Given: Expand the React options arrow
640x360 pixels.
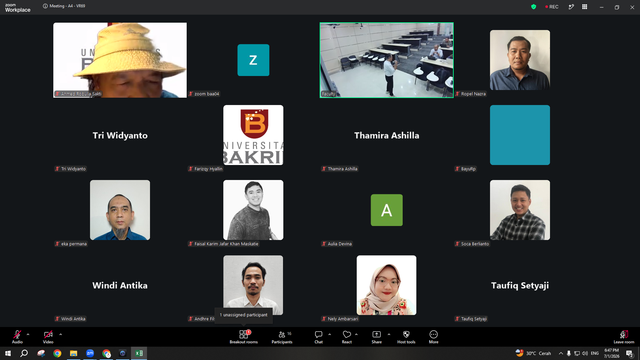Looking at the screenshot, I should (x=356, y=334).
